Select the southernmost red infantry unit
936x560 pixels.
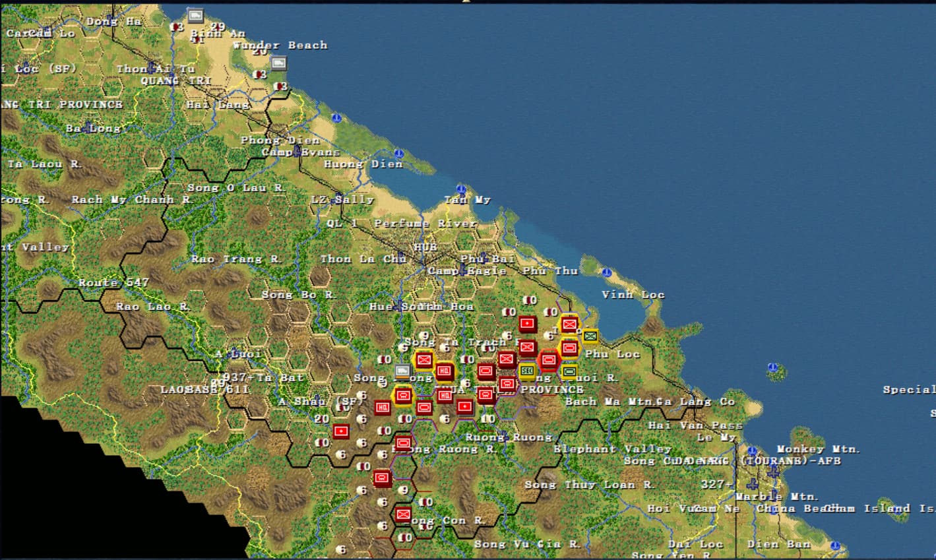(x=403, y=514)
